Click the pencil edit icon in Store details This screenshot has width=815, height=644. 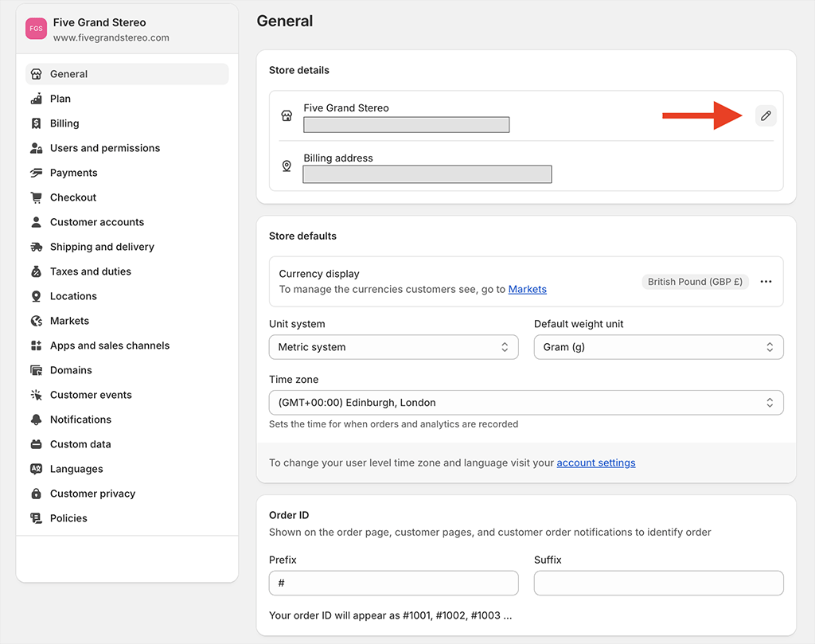[766, 115]
